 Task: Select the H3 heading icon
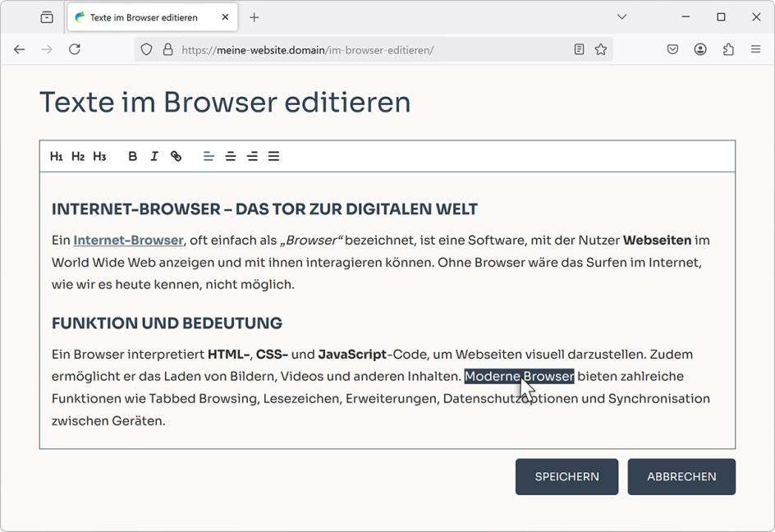100,156
